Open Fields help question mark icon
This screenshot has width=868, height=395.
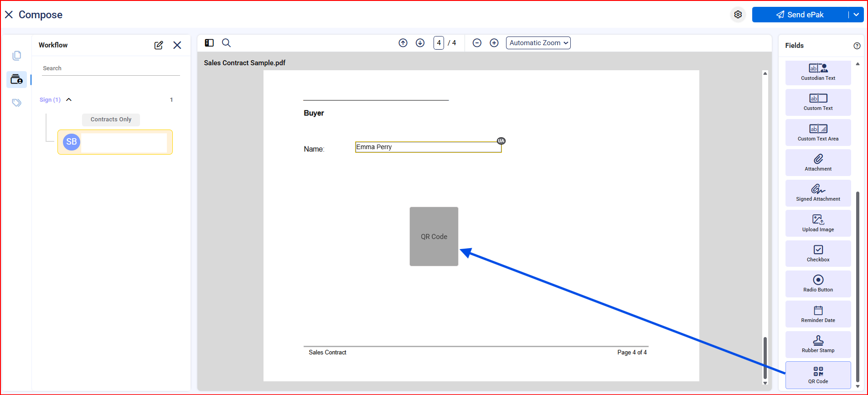[857, 46]
